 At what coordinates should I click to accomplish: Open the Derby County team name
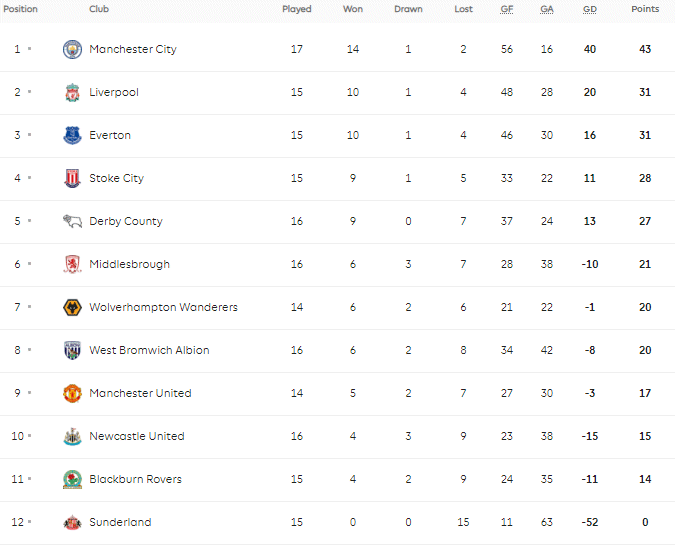click(x=126, y=221)
